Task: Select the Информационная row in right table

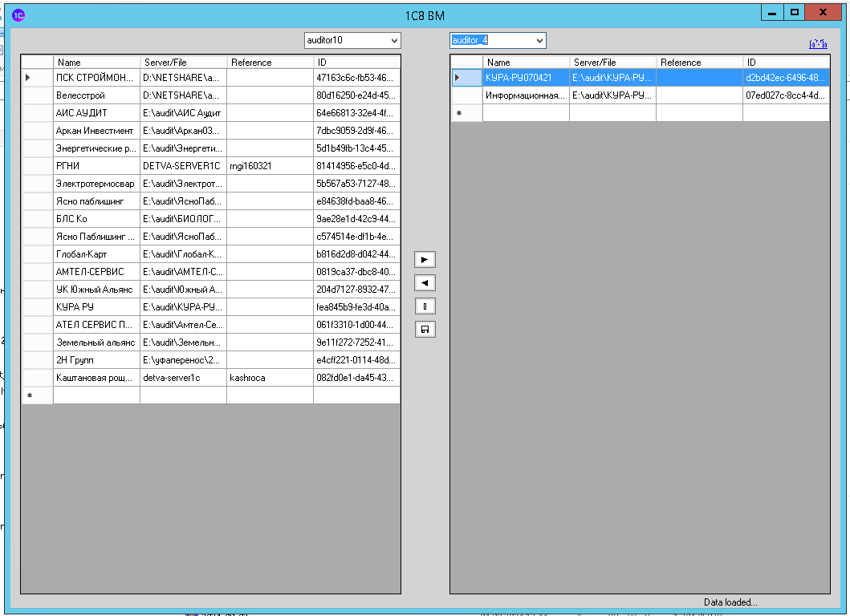Action: (x=526, y=95)
